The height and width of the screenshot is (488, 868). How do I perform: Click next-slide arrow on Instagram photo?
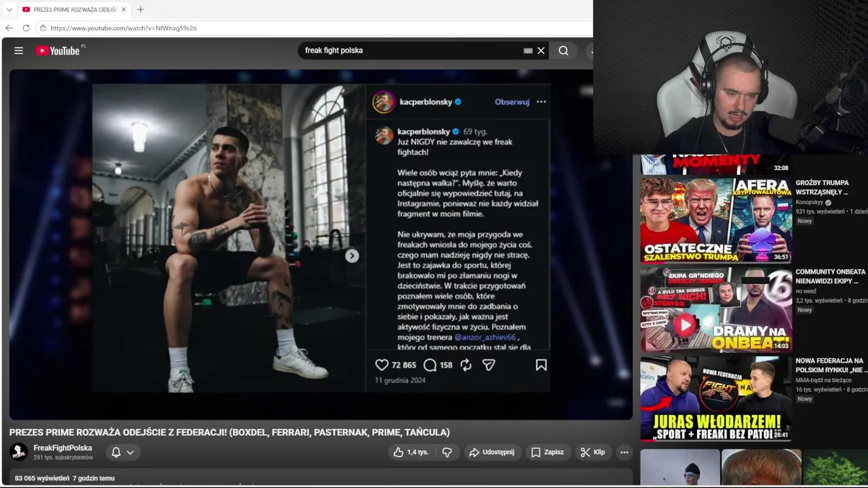(352, 256)
